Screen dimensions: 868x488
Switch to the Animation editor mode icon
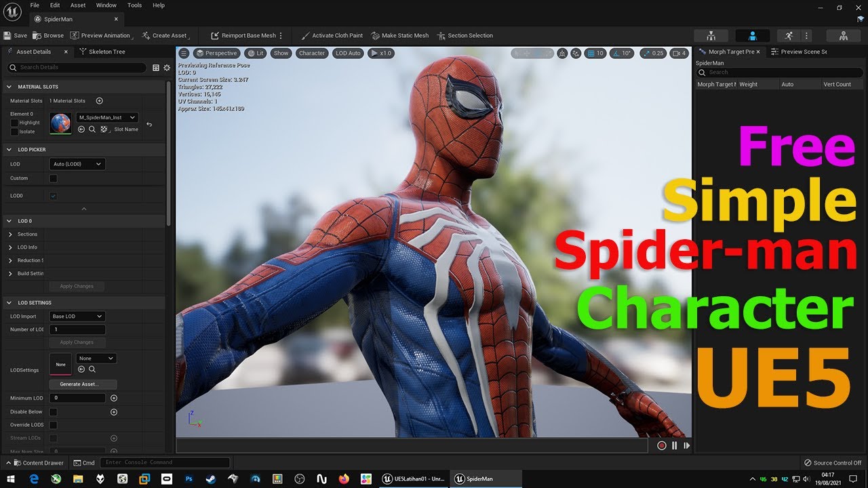click(788, 36)
